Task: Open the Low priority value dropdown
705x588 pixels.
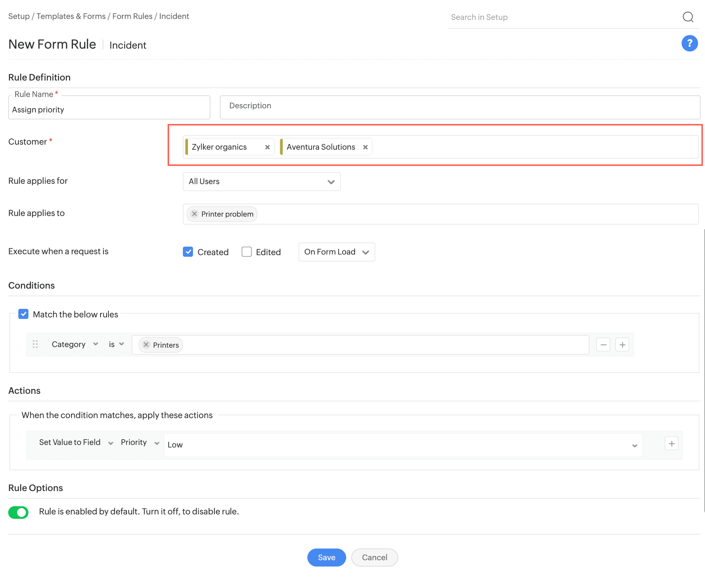Action: tap(402, 445)
